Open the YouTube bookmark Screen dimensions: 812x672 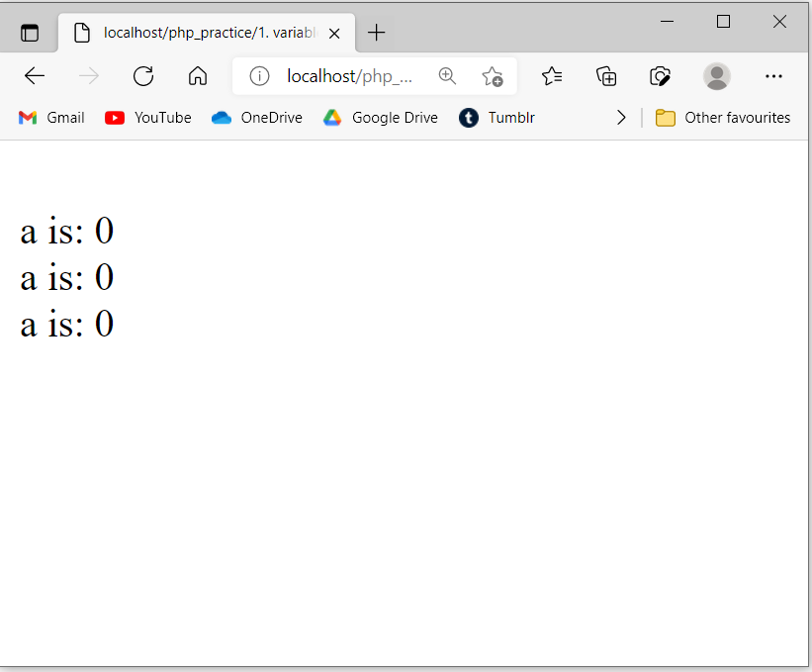pyautogui.click(x=148, y=118)
